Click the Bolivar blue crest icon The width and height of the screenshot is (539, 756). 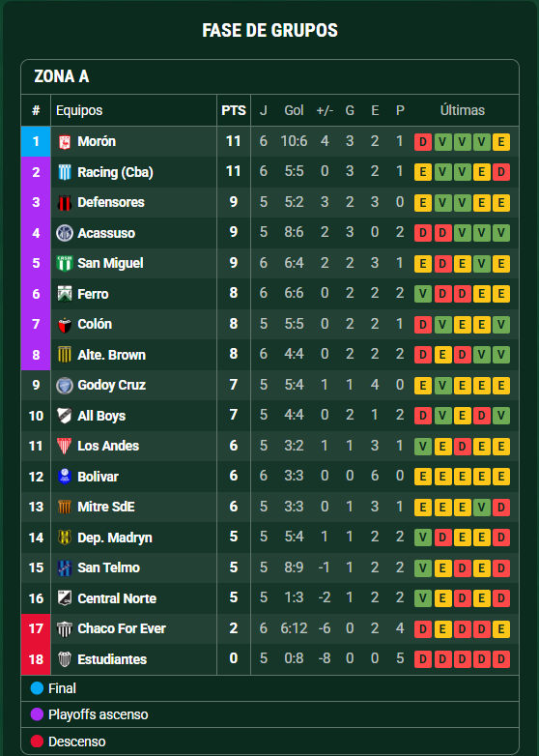coord(65,477)
